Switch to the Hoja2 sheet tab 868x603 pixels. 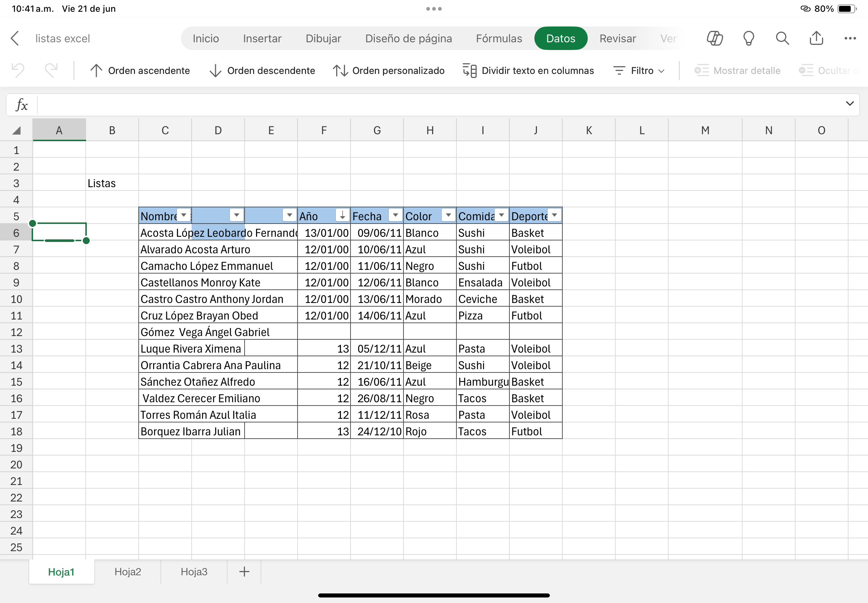tap(128, 572)
